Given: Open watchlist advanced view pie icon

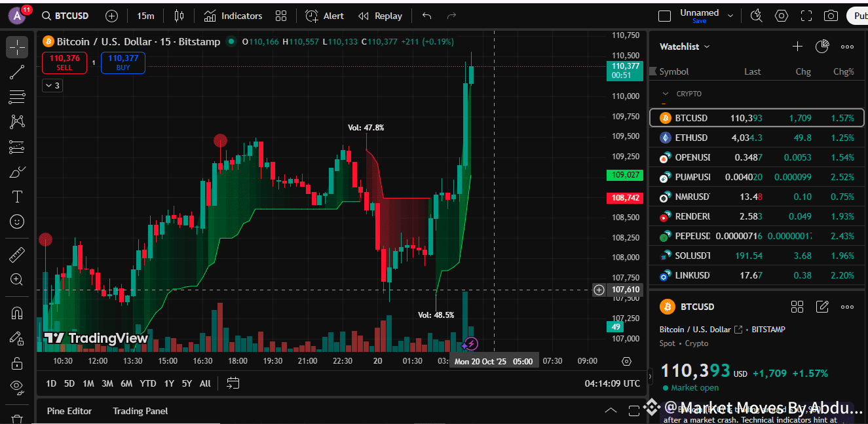Looking at the screenshot, I should [x=822, y=47].
